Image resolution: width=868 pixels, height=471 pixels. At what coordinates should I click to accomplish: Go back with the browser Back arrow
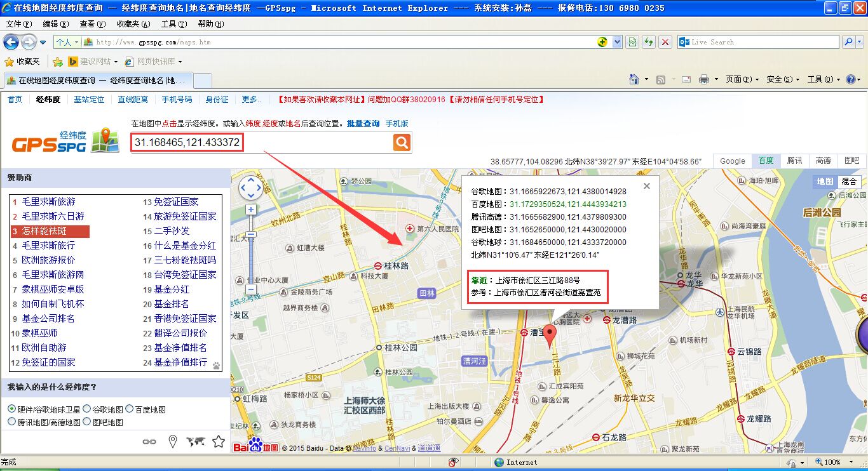point(11,42)
